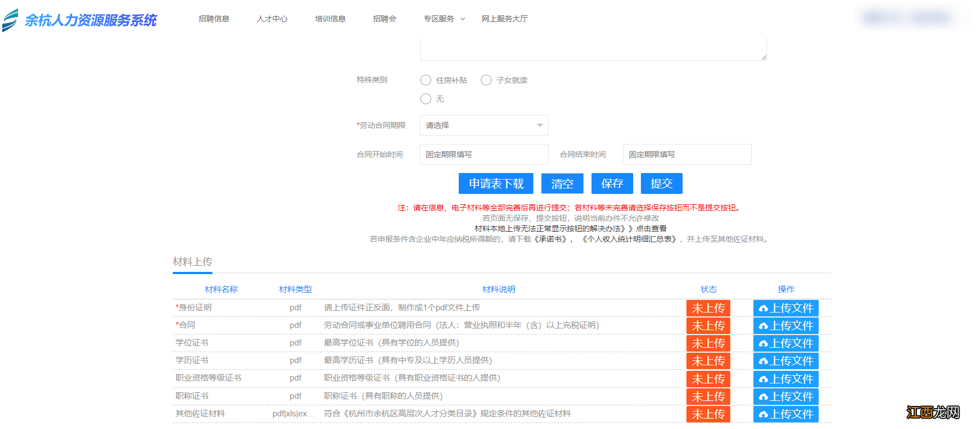Open 培训信息 nav item
Viewport: 980px width, 429px height.
[330, 19]
